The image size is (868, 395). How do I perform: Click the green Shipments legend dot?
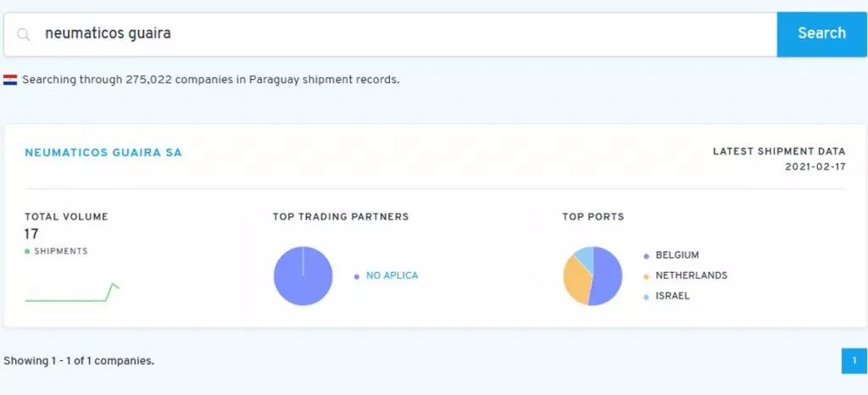tap(27, 252)
